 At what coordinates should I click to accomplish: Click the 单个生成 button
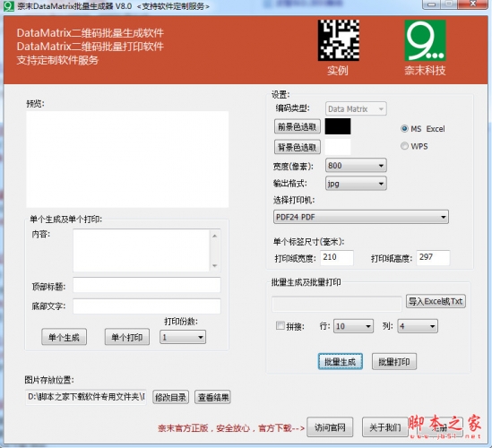pyautogui.click(x=64, y=337)
